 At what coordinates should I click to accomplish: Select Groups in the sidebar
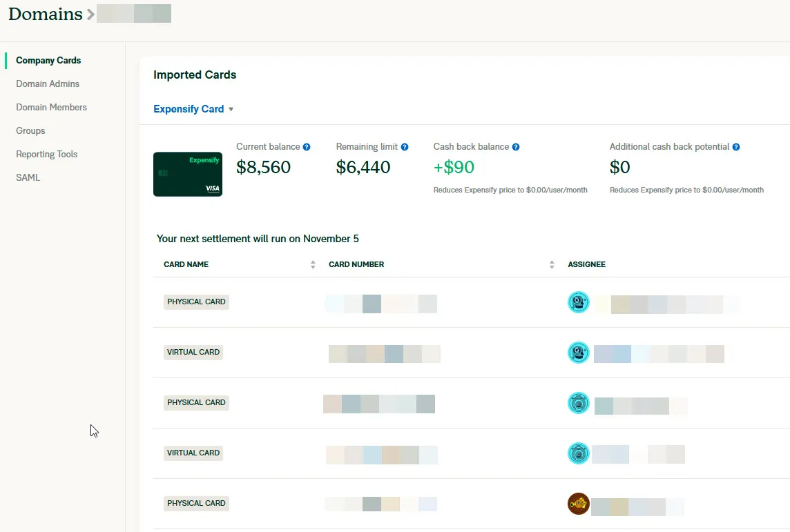tap(30, 131)
